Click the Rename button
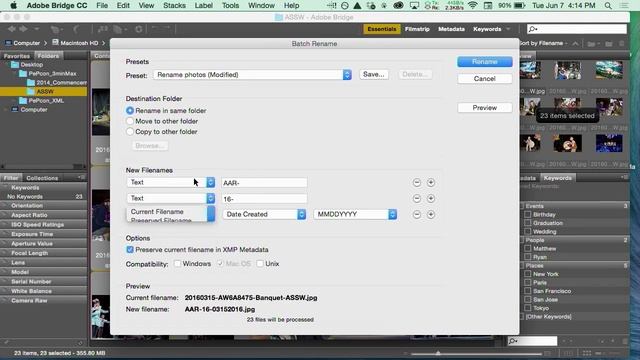The image size is (640, 360). pyautogui.click(x=484, y=62)
